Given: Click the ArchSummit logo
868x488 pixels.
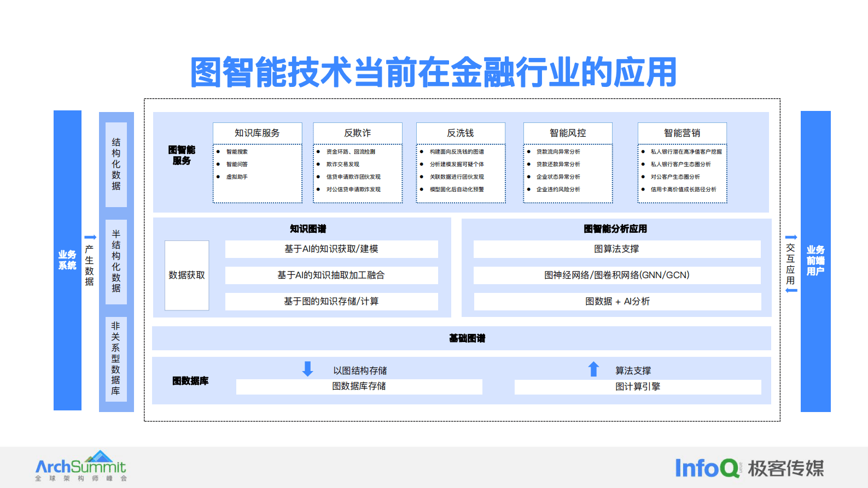Looking at the screenshot, I should point(81,466).
